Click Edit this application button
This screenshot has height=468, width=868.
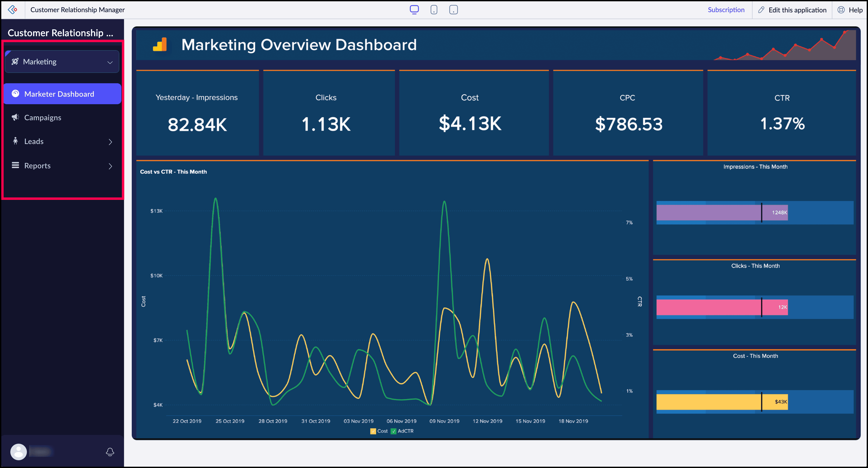[797, 10]
